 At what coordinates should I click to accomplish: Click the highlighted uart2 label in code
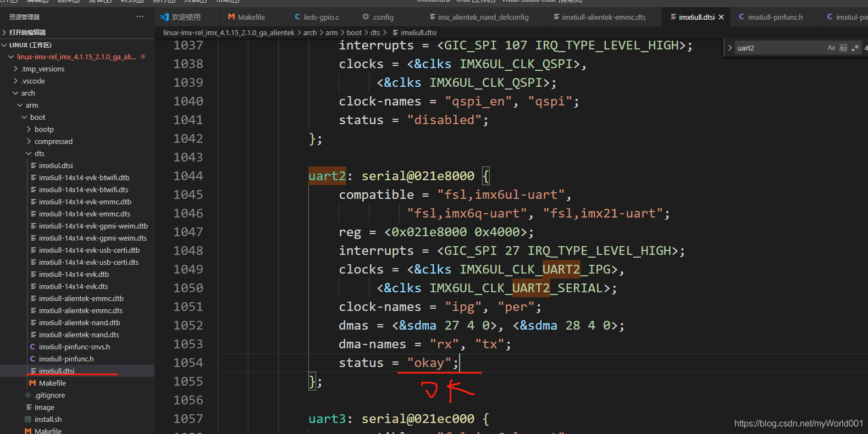(x=327, y=176)
